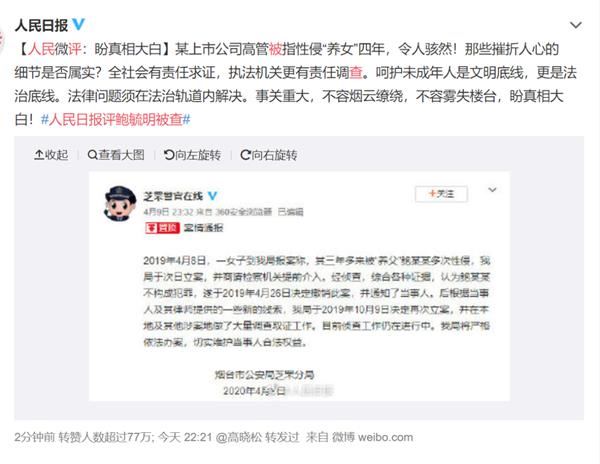Click verified badge next to 芝罘警官在线
Image resolution: width=600 pixels, height=464 pixels.
click(212, 196)
